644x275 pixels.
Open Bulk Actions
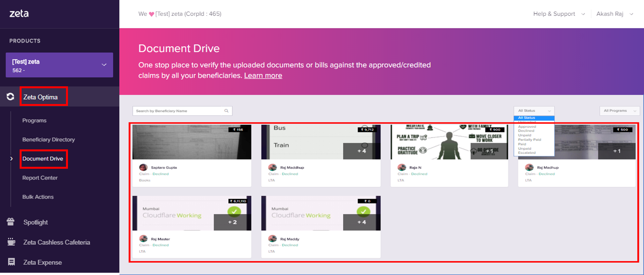click(x=38, y=197)
